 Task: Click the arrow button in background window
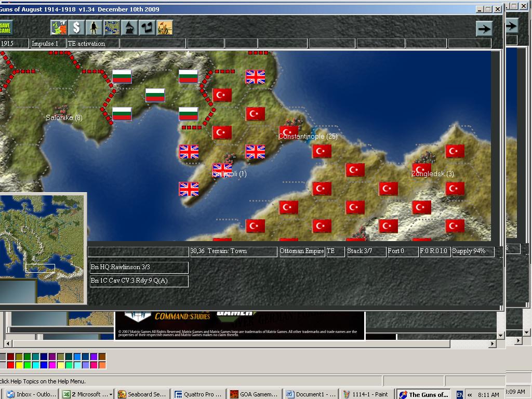[x=511, y=26]
